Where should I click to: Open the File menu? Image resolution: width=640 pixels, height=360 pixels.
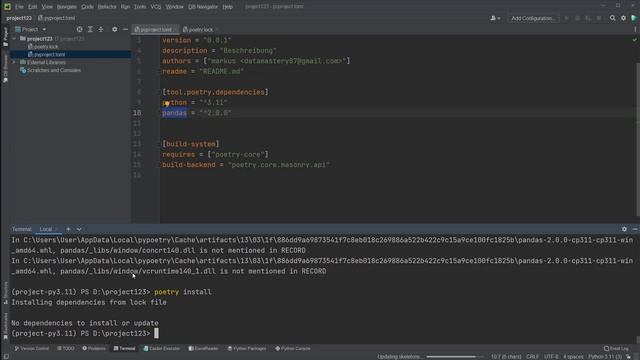point(19,7)
